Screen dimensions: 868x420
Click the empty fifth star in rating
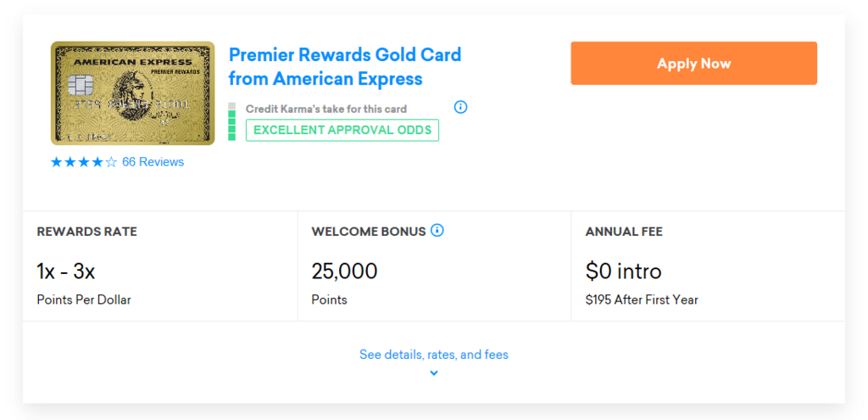point(111,162)
